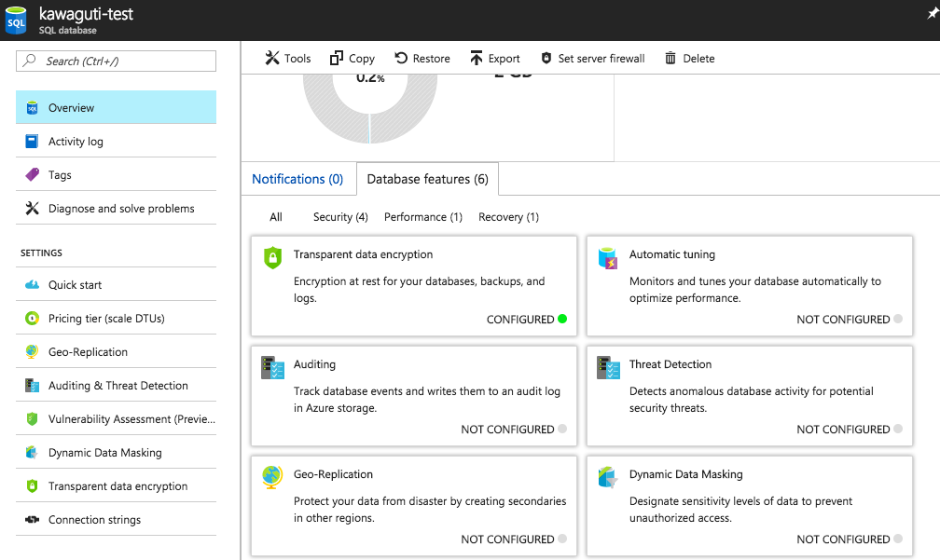
Task: Click the database usage donut chart
Action: click(370, 109)
